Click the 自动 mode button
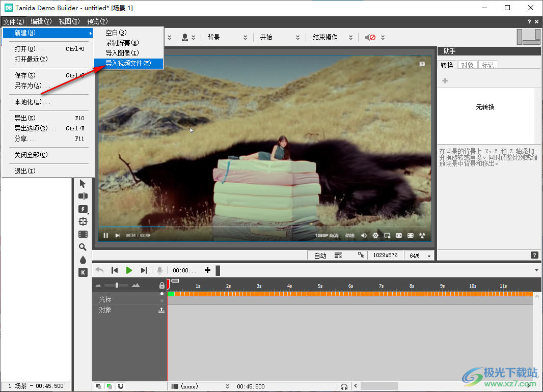This screenshot has height=392, width=543. click(320, 256)
